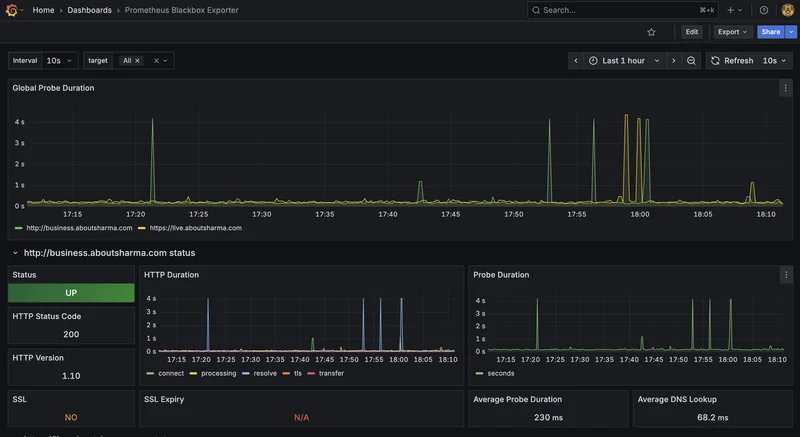The image size is (800, 437).
Task: Toggle the transfer series in legend
Action: coord(331,373)
